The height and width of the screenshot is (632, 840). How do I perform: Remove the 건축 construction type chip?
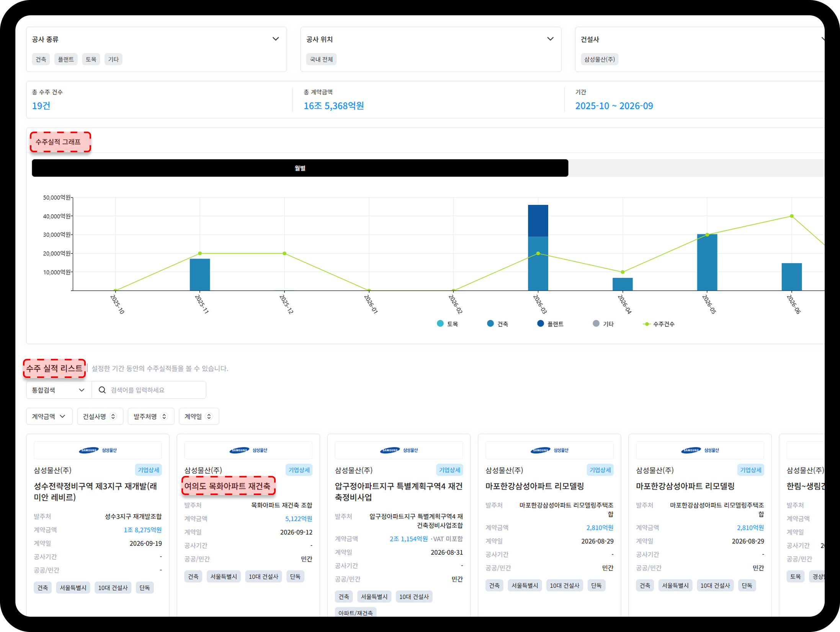41,59
